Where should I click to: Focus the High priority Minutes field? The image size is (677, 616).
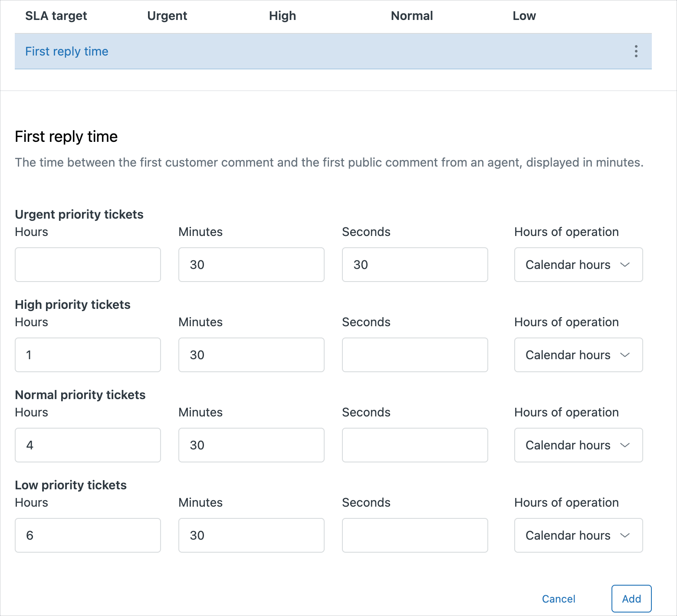pyautogui.click(x=251, y=355)
